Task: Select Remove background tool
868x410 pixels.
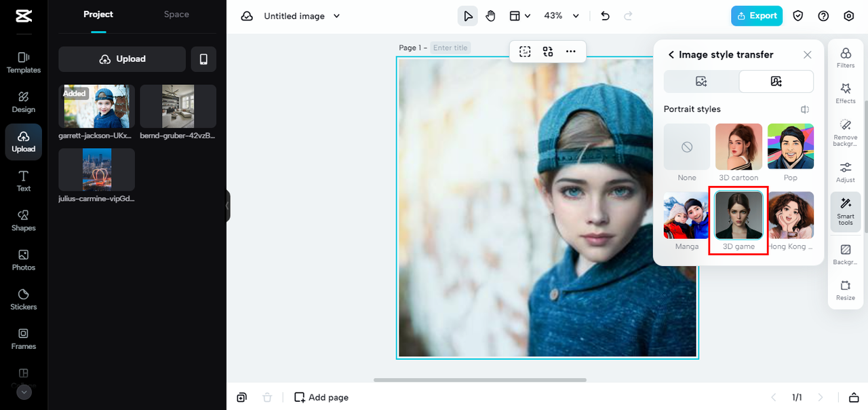Action: pos(846,132)
